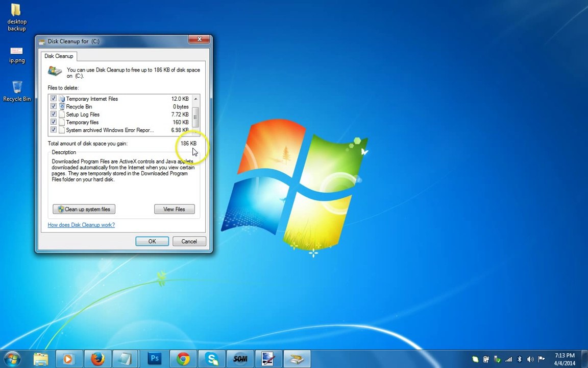Open Skype from the taskbar
588x368 pixels.
(212, 359)
